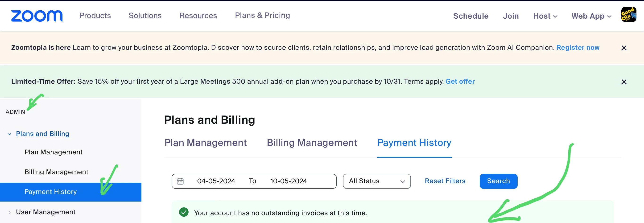Viewport: 644px width, 223px height.
Task: Click Schedule in the header
Action: tap(471, 16)
